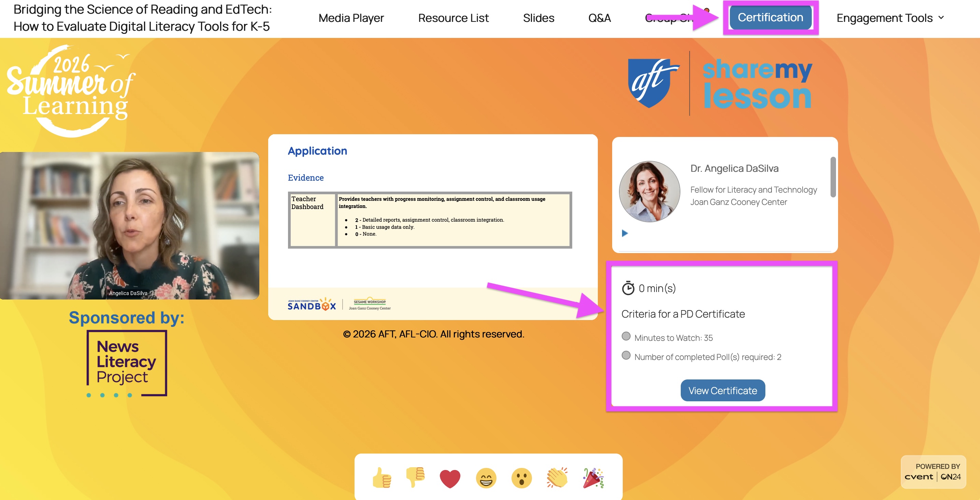Screen dimensions: 980x500
Task: Expand the Engagement Tools dropdown
Action: click(x=890, y=18)
